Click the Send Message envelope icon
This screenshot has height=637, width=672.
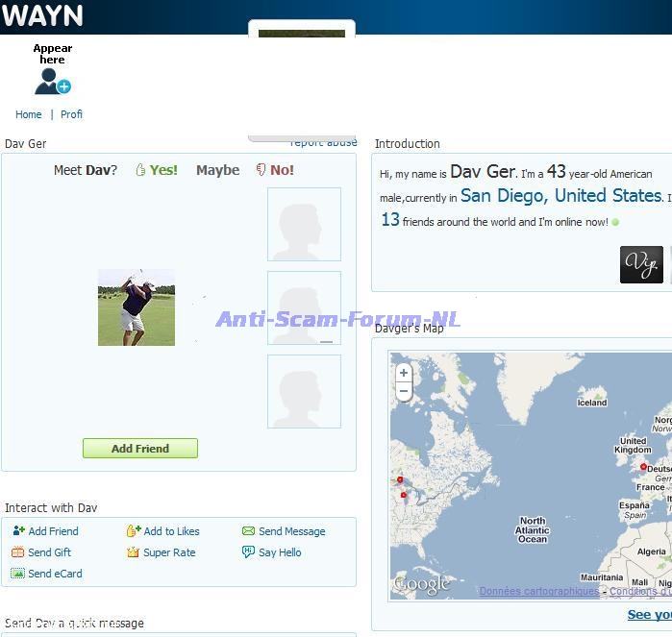point(248,531)
